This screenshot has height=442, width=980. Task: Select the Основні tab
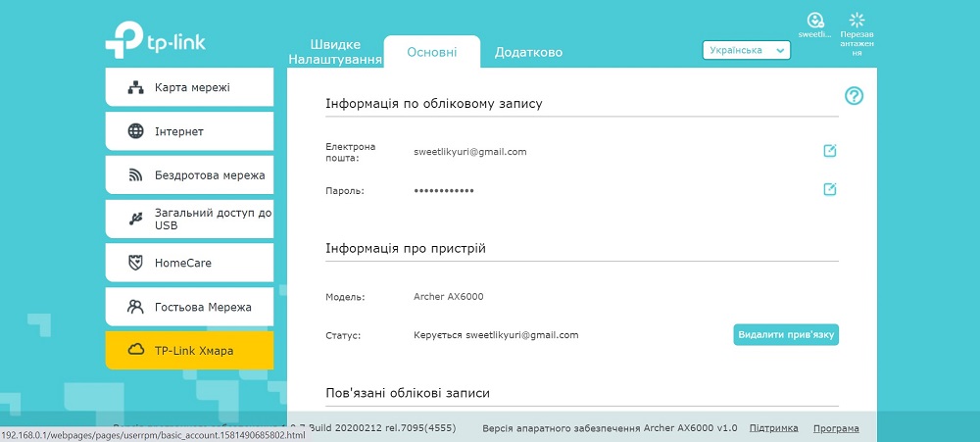(x=432, y=52)
